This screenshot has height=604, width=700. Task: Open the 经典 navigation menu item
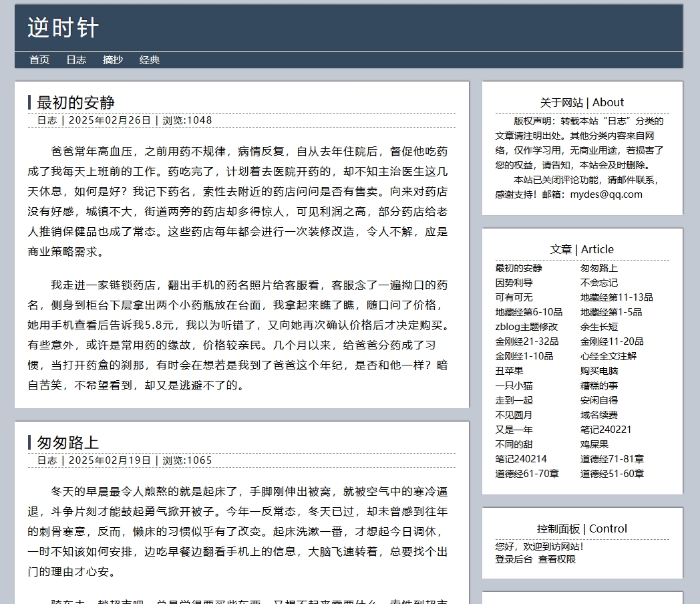click(150, 60)
